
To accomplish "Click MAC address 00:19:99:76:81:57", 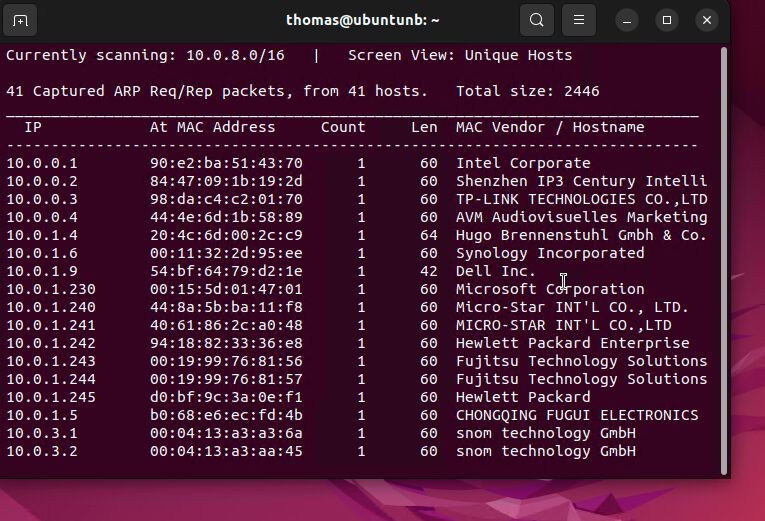I will point(226,380).
